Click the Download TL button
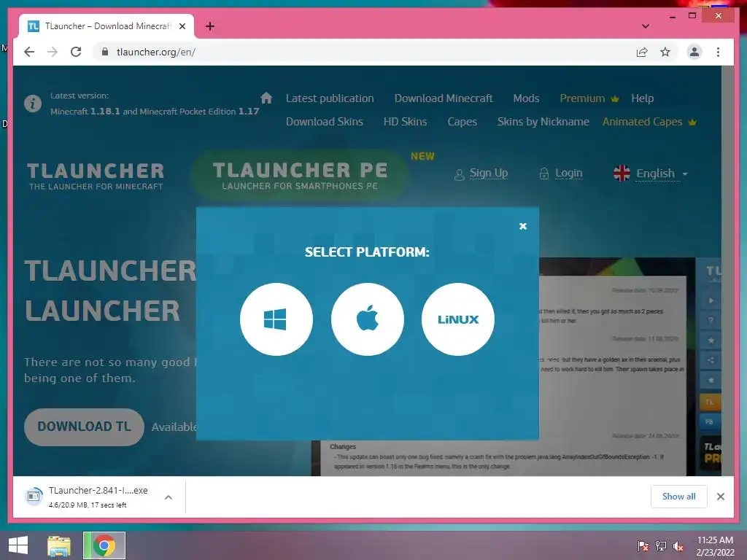The width and height of the screenshot is (747, 560). 84,427
